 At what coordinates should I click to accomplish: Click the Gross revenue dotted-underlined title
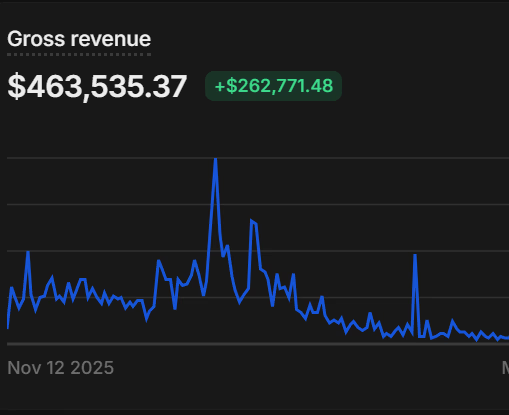point(79,39)
